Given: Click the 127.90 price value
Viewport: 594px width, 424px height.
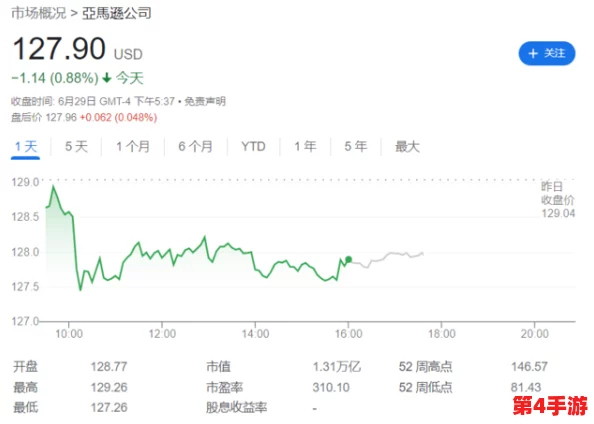Looking at the screenshot, I should point(59,49).
